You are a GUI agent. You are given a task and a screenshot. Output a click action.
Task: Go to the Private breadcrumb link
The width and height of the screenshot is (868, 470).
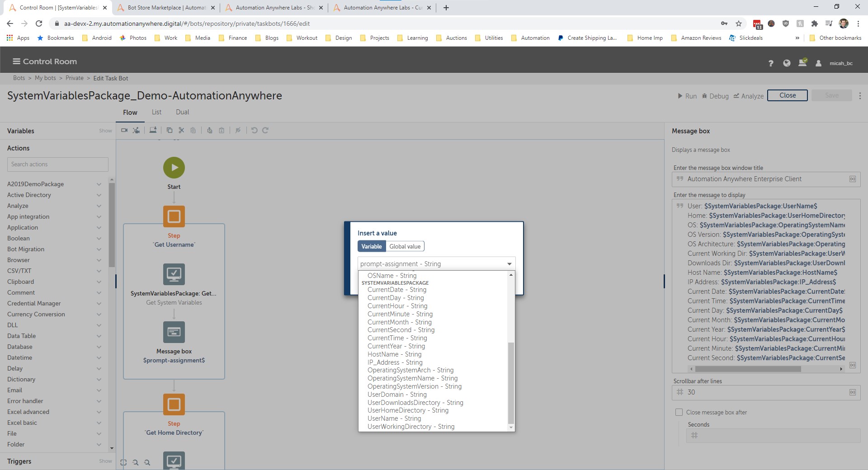(x=75, y=78)
